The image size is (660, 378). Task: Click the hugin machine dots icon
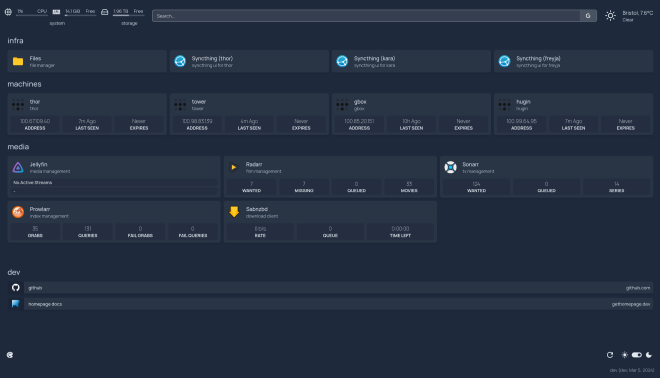click(504, 105)
